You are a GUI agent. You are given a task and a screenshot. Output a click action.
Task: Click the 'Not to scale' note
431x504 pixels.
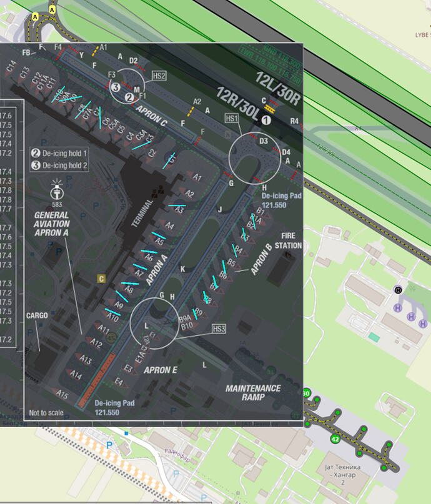coord(46,413)
